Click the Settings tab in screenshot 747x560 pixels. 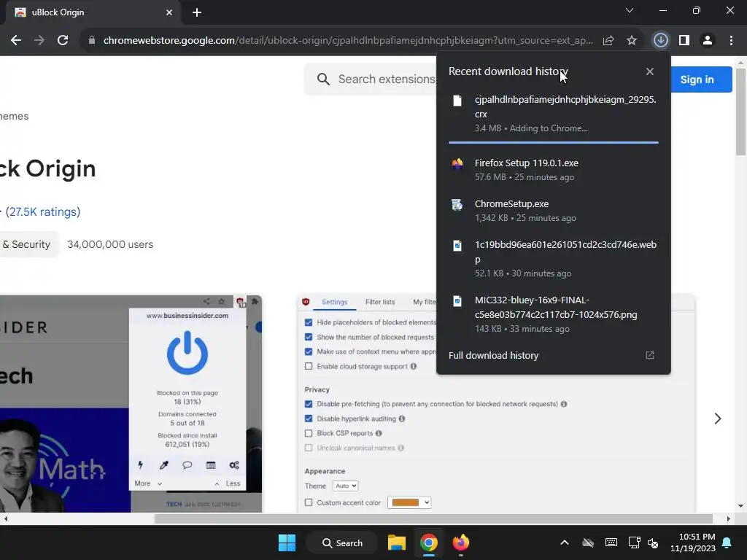334,302
